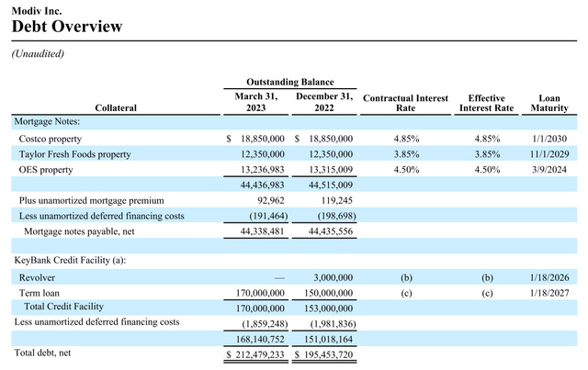Click the "Mortgage Notes:" section label
Image resolution: width=588 pixels, height=370 pixels.
(x=47, y=121)
